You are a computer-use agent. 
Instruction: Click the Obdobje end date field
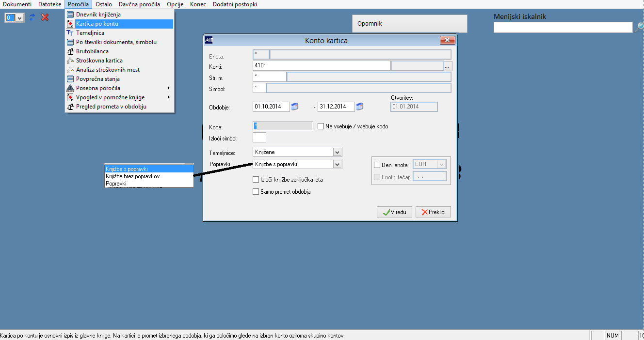point(336,107)
